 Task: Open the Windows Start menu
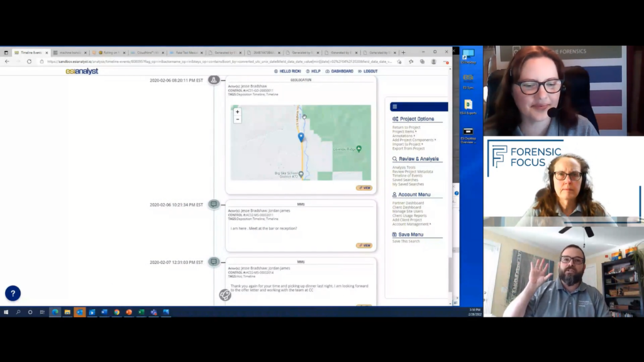coord(6,312)
